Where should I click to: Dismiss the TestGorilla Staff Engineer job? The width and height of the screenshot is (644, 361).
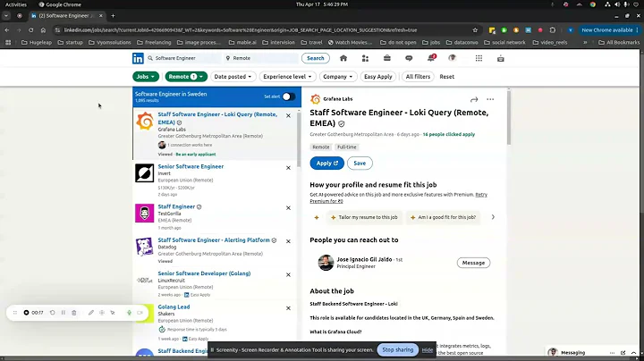pyautogui.click(x=288, y=208)
